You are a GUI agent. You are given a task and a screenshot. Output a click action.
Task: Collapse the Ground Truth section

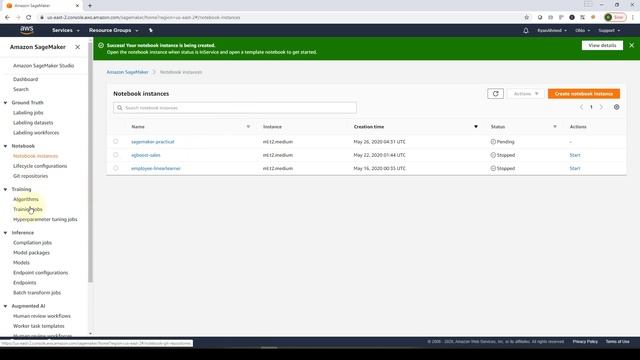point(5,102)
